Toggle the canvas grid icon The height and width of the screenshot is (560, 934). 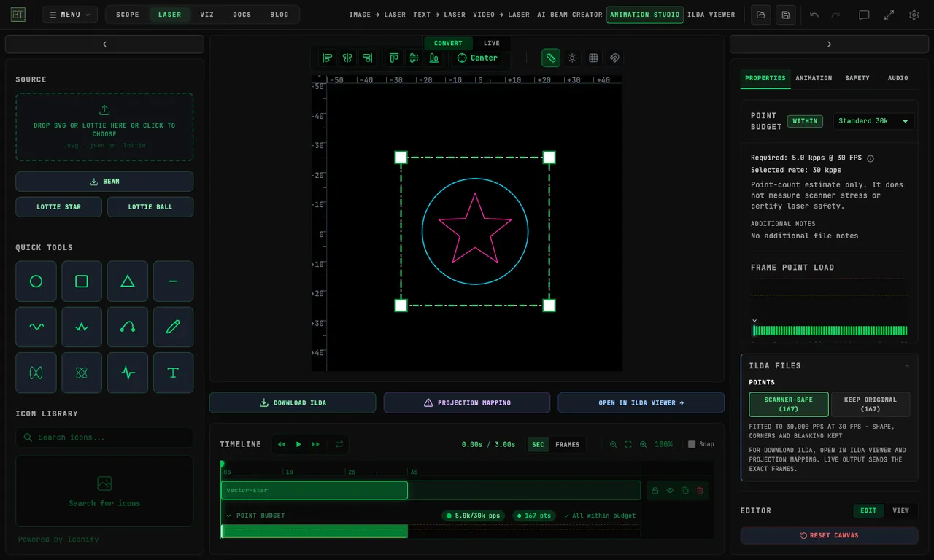(x=593, y=58)
